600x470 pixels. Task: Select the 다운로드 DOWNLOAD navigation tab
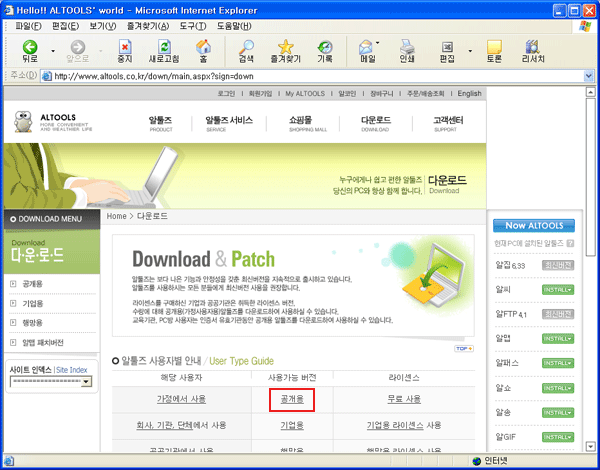click(376, 124)
